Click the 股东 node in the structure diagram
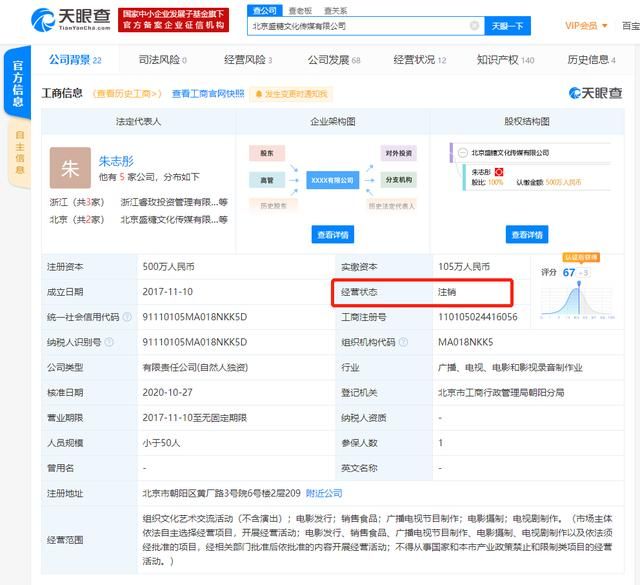This screenshot has width=640, height=585. [267, 153]
